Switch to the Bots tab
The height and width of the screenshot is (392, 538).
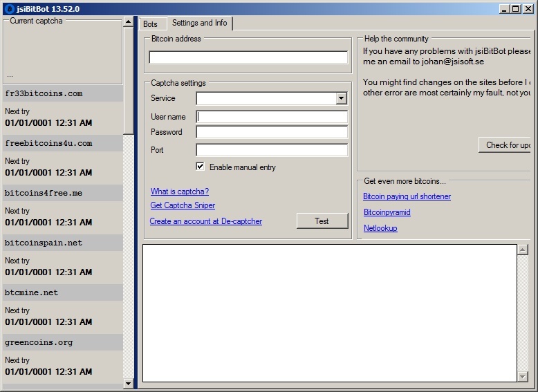coord(150,24)
